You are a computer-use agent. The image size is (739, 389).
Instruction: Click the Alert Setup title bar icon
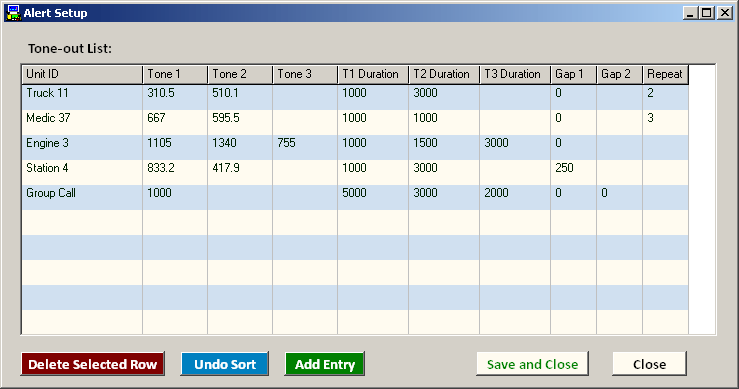(13, 13)
